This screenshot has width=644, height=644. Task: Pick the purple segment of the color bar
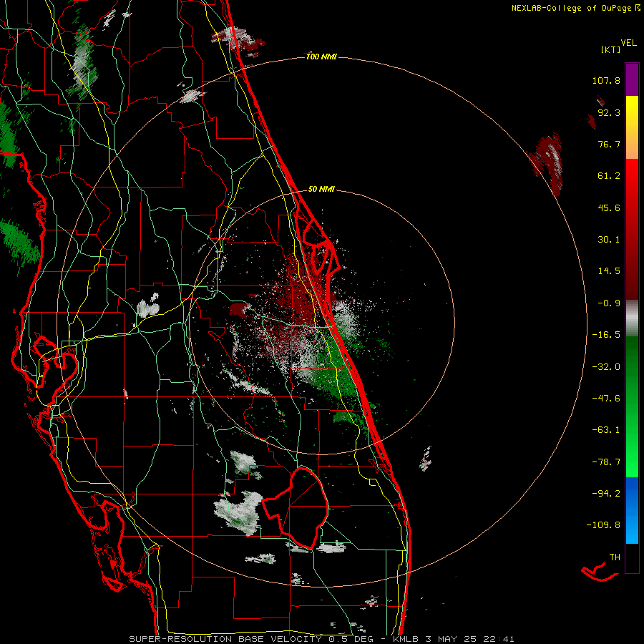[x=632, y=79]
